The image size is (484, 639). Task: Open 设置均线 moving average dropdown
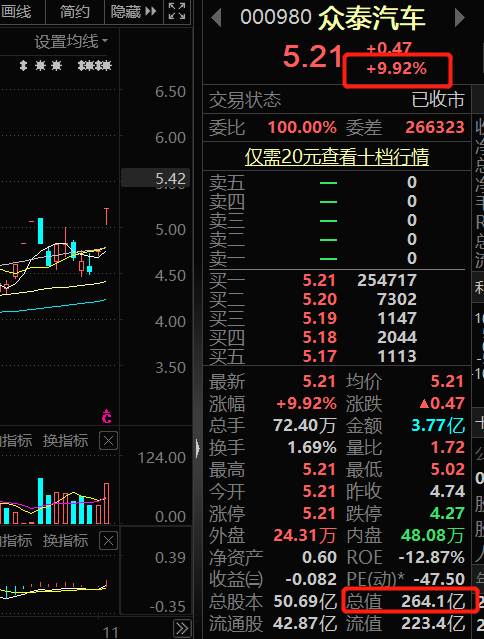click(71, 42)
